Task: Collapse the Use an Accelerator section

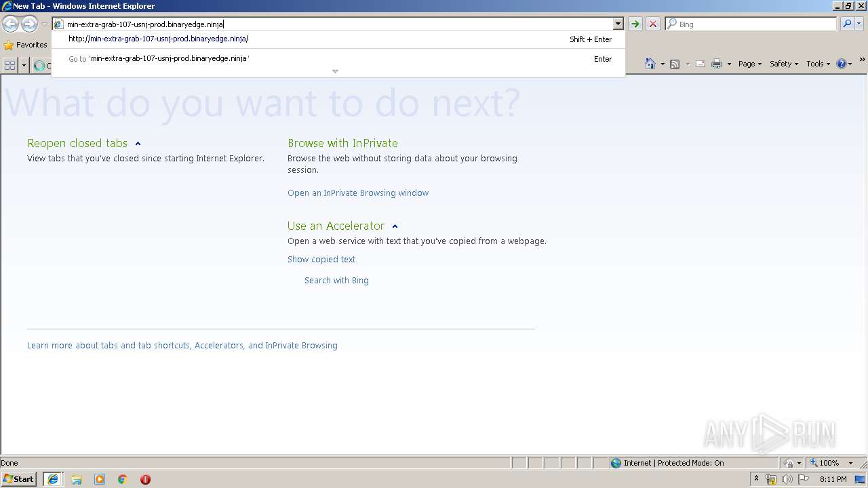Action: pos(395,226)
